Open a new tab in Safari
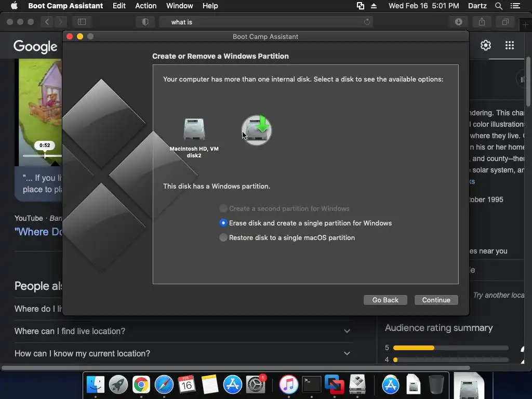 click(526, 24)
